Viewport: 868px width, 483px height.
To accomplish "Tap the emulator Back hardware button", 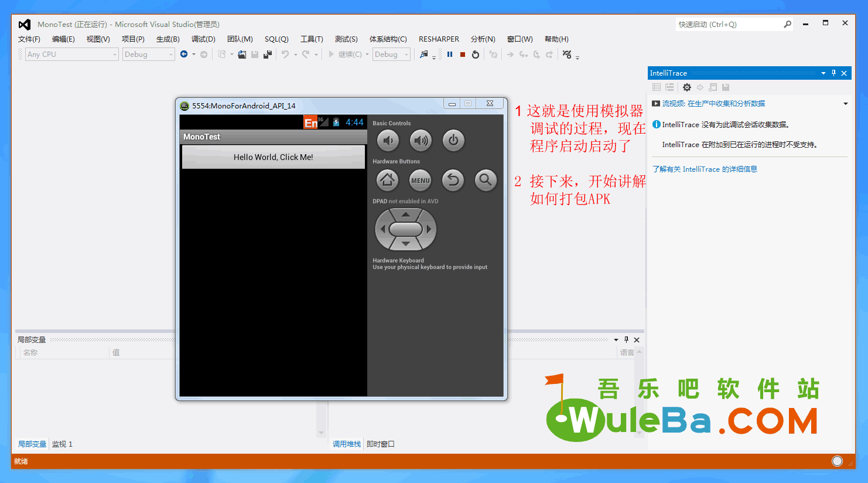I will pos(453,181).
